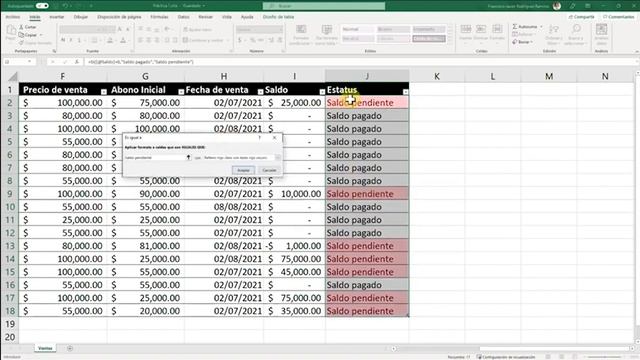This screenshot has width=640, height=360.
Task: Switch to the Fórmulas tab
Action: pos(159,17)
